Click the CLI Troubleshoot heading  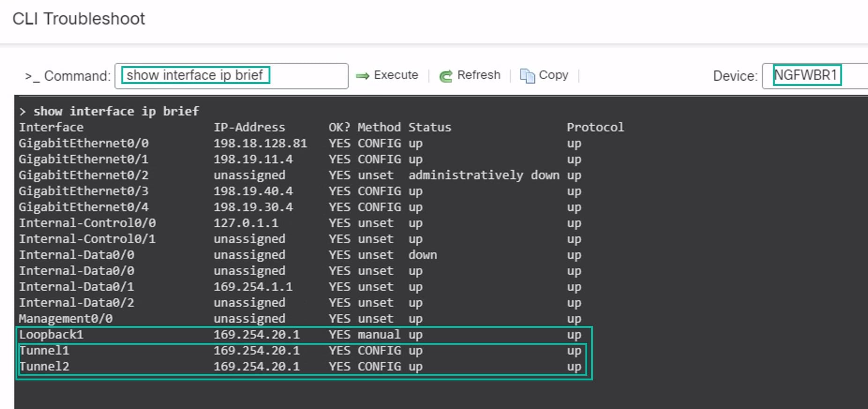point(79,19)
